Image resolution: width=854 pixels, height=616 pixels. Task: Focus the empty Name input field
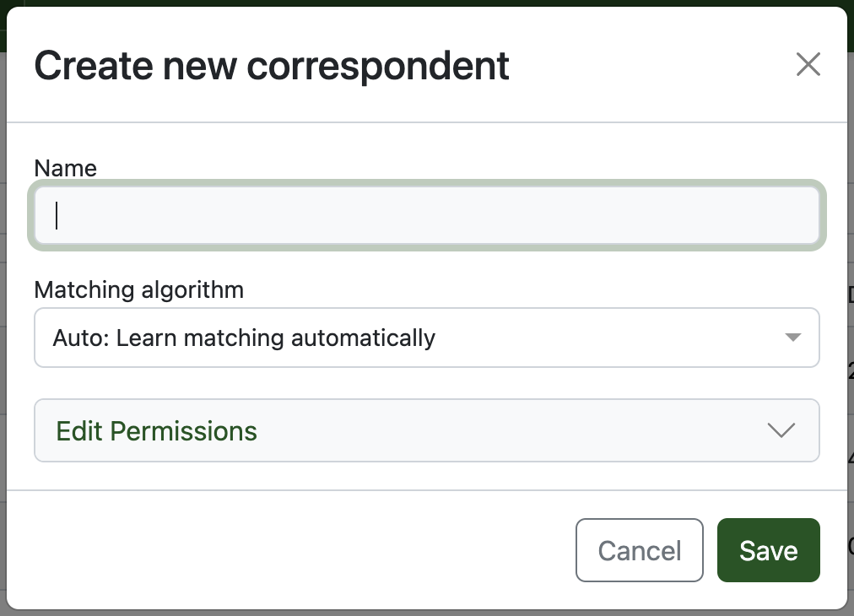(426, 216)
